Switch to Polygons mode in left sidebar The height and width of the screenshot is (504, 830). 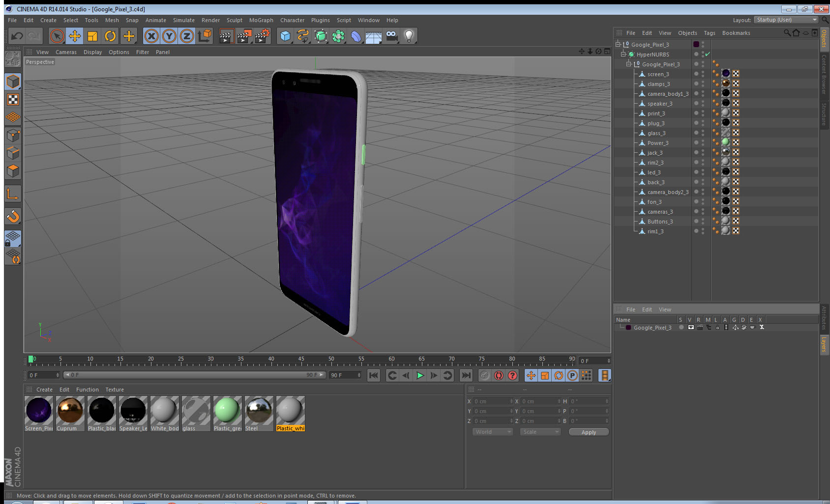point(13,171)
